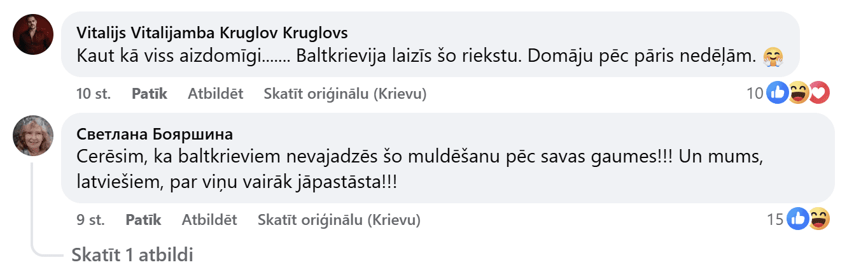
Task: Reply to Vitalijs's comment with "Atbildēt"
Action: (215, 94)
